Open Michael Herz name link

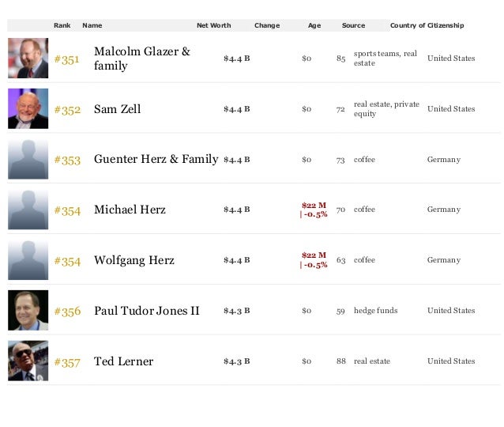(x=130, y=210)
